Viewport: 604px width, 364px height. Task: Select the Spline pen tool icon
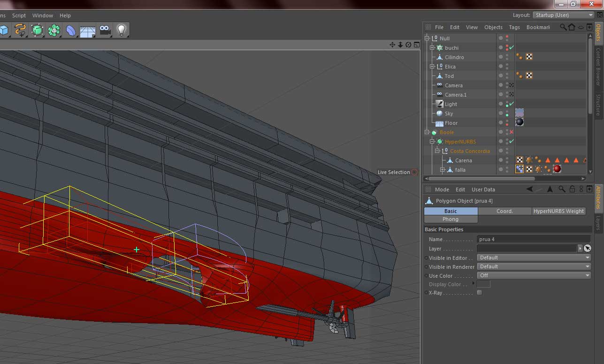20,30
